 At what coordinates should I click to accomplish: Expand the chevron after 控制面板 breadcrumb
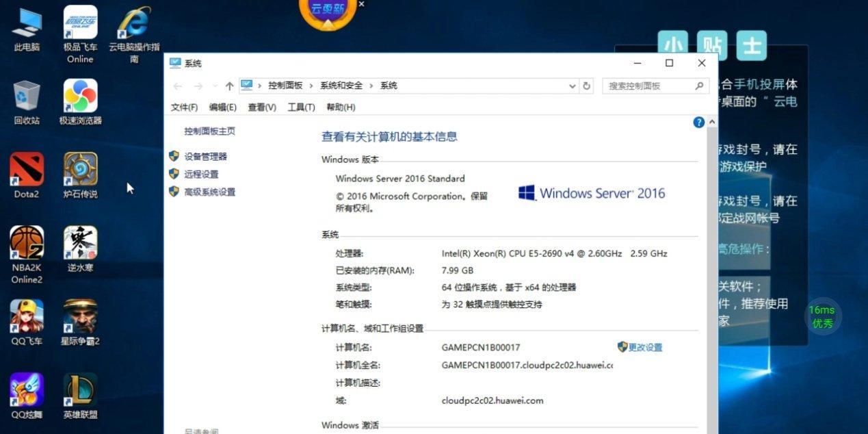coord(311,86)
